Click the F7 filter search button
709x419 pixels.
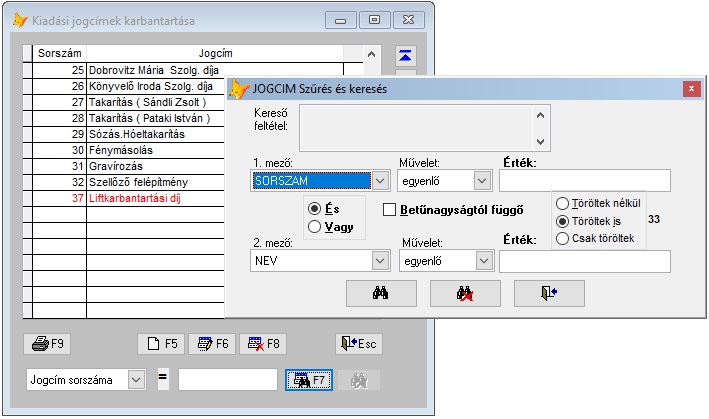point(309,380)
